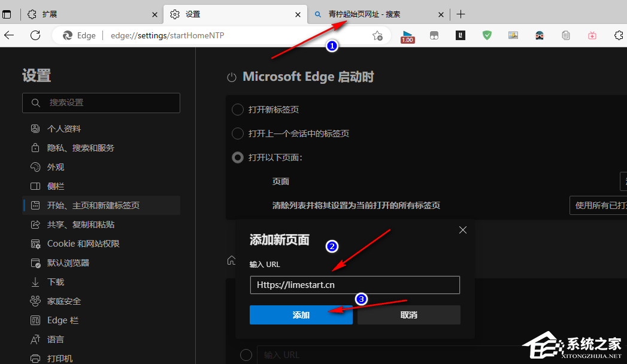Click the URL input field containing limestart.cn

click(x=355, y=285)
